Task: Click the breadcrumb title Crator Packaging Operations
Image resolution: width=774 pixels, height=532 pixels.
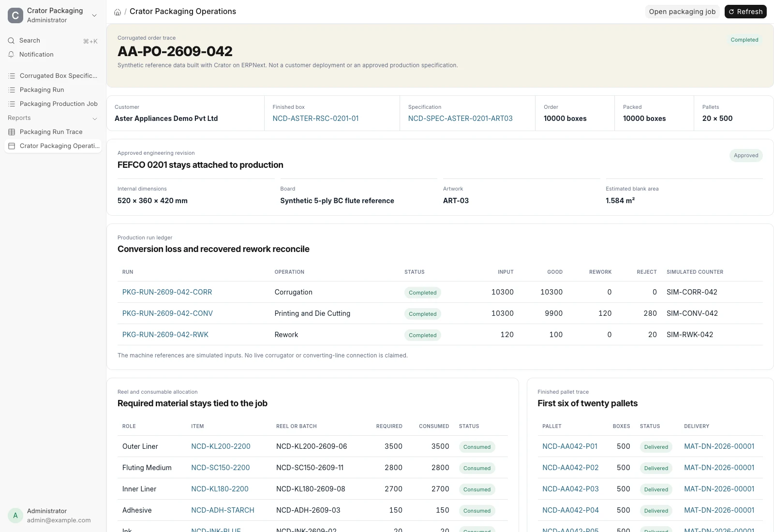Action: [x=183, y=12]
